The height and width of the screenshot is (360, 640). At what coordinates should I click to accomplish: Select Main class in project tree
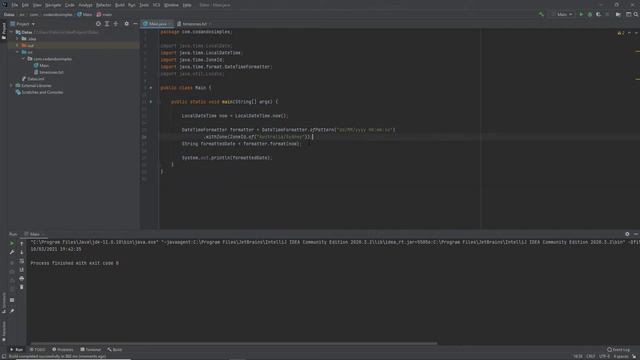point(42,65)
